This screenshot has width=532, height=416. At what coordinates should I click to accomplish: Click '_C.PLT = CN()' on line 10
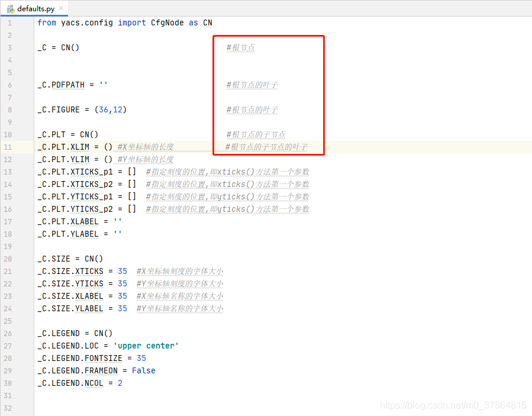[x=68, y=134]
